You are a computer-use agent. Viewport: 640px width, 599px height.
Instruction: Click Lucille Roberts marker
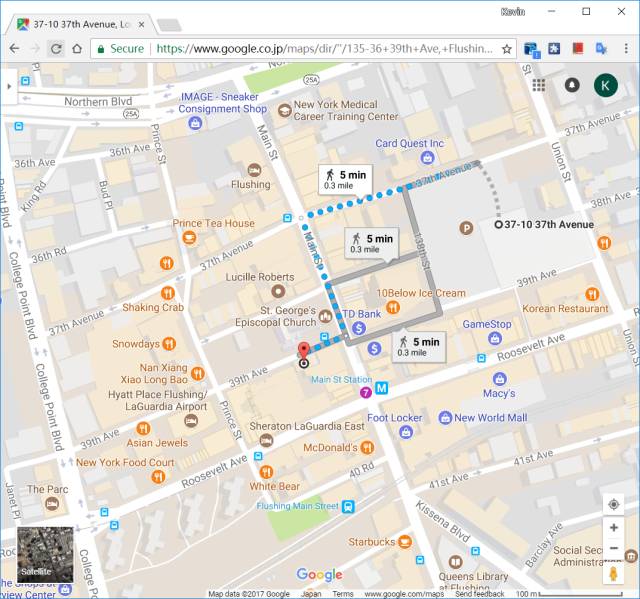[278, 291]
